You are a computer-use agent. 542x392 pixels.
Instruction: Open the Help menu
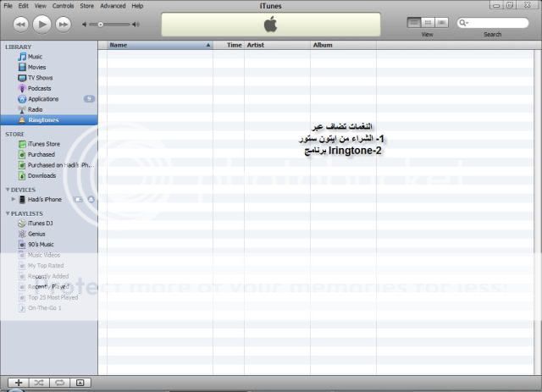click(137, 6)
